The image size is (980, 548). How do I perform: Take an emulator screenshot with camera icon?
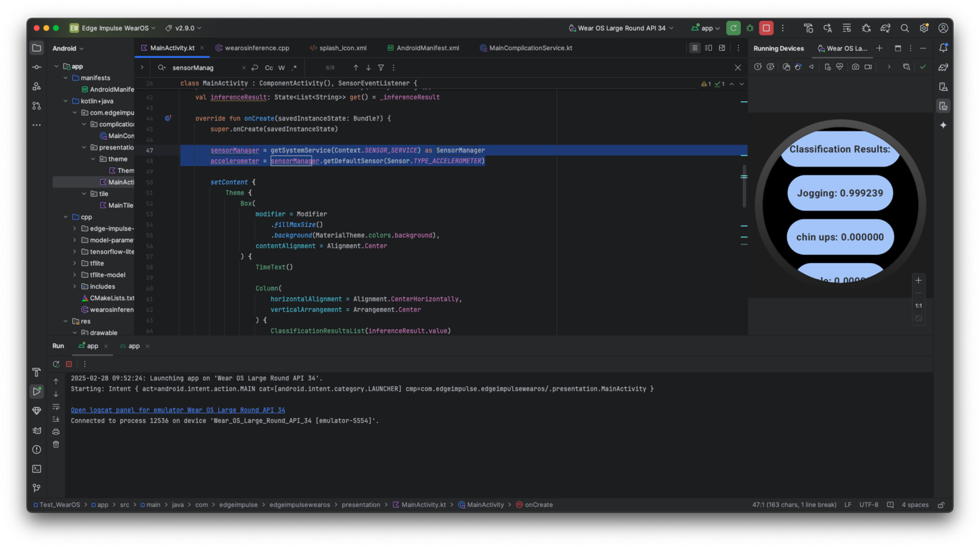pyautogui.click(x=855, y=67)
